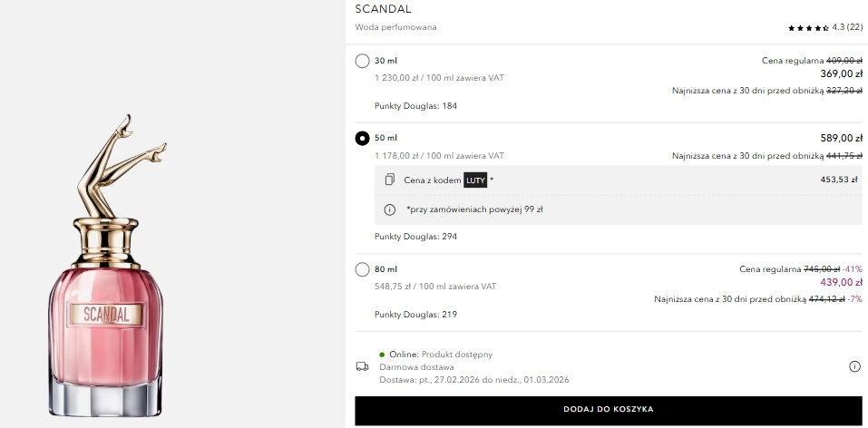868x428 pixels.
Task: Click the SCANDAL product title
Action: coord(383,9)
